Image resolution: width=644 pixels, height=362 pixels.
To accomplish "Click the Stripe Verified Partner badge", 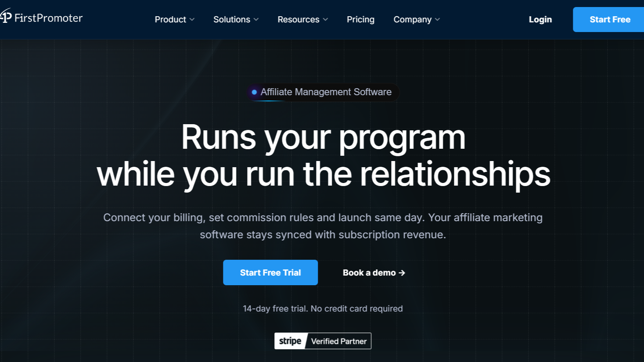I will pyautogui.click(x=323, y=341).
